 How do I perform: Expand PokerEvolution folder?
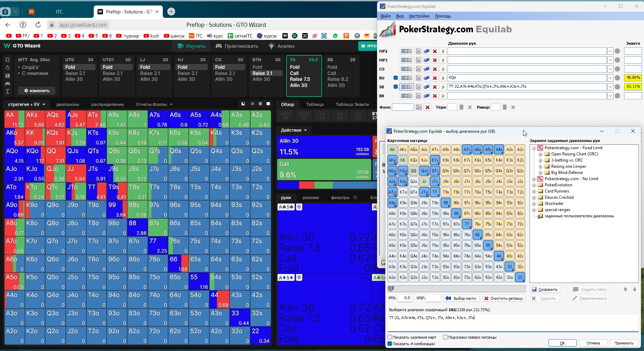tap(534, 185)
